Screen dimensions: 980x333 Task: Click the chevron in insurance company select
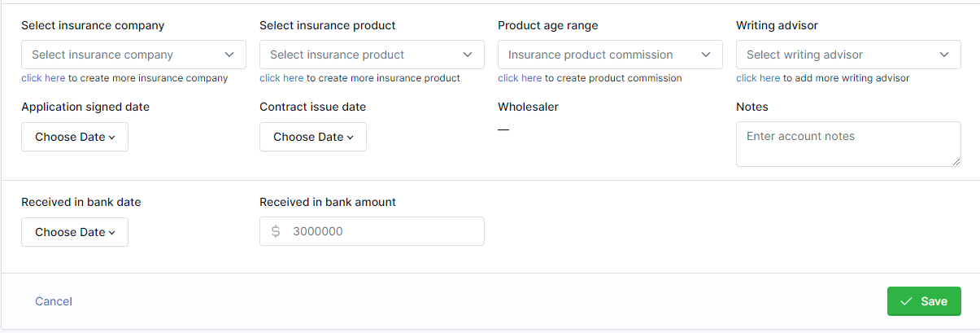click(229, 55)
